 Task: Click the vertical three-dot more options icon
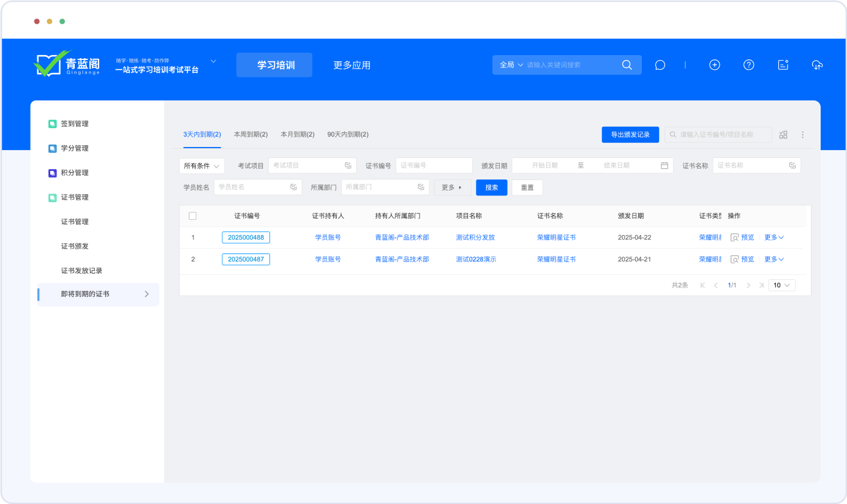point(802,135)
